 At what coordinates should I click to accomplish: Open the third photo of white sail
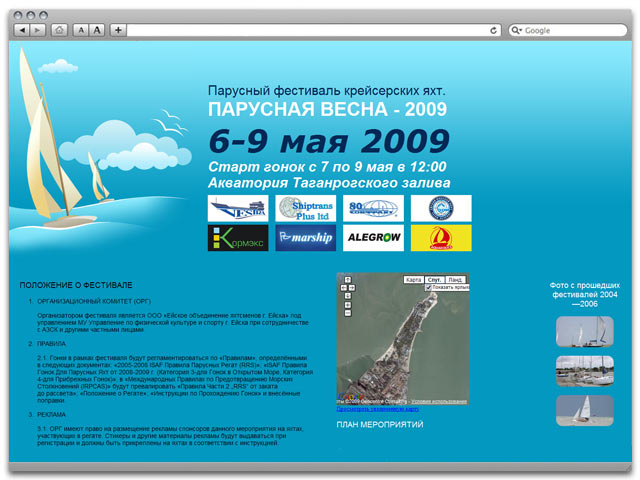[584, 411]
